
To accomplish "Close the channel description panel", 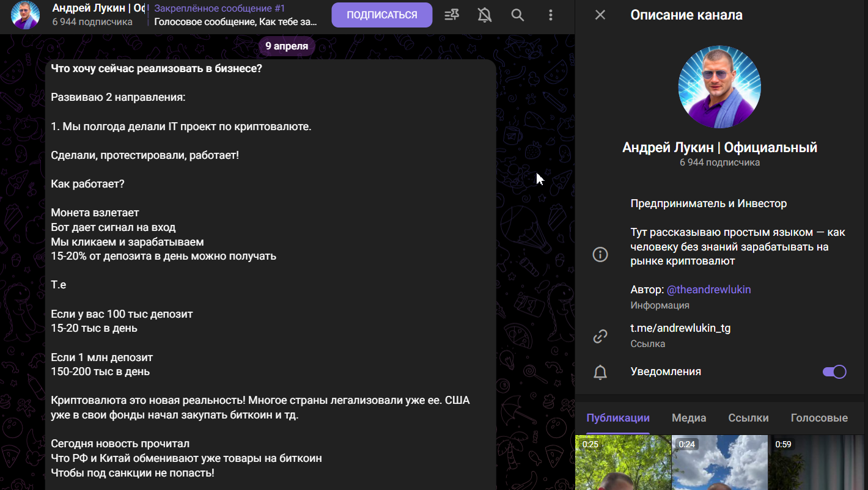I will (x=600, y=15).
